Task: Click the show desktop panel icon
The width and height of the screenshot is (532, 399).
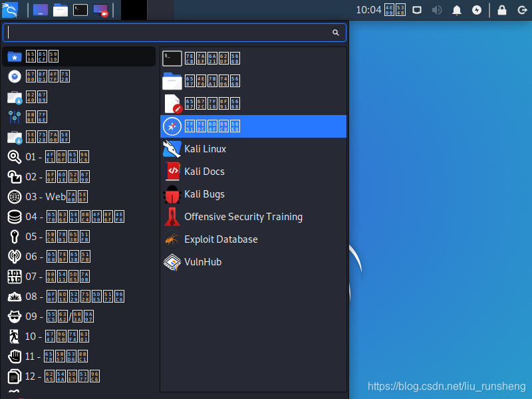Action: click(40, 10)
